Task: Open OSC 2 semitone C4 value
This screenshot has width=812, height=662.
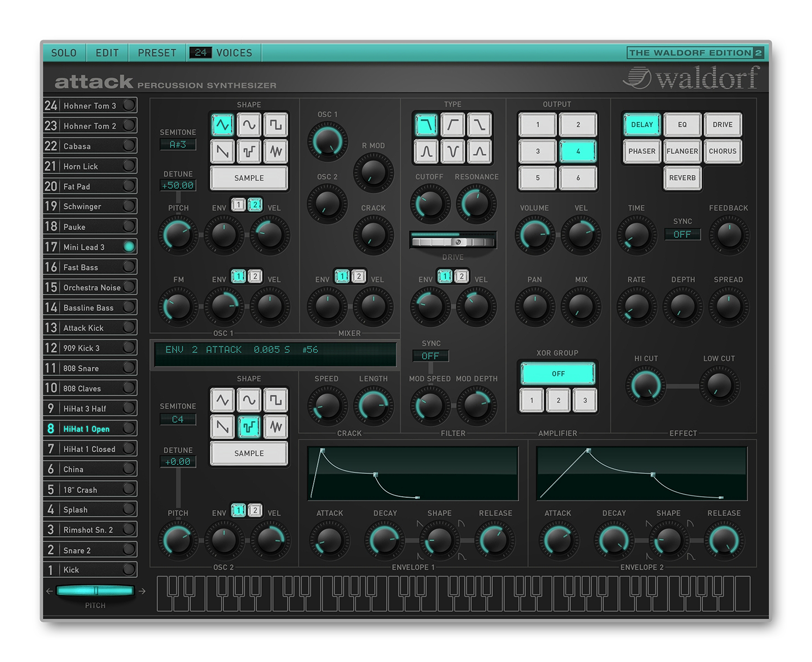Action: point(178,420)
